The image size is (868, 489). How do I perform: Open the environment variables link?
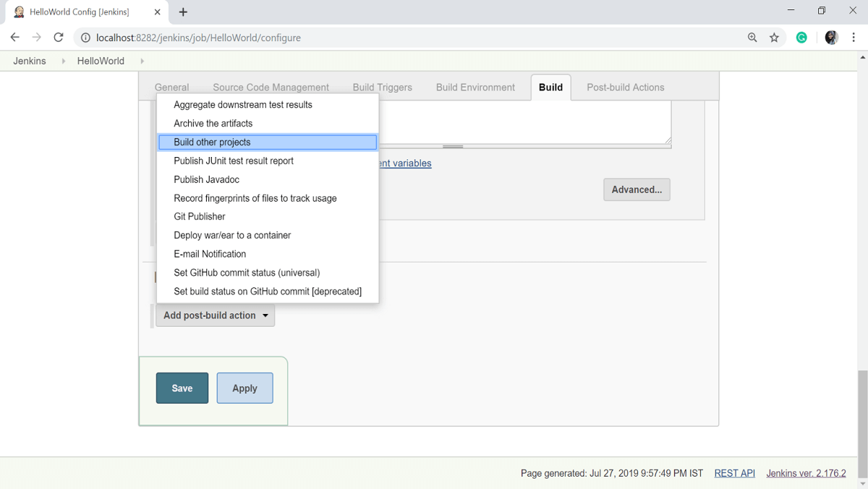pyautogui.click(x=405, y=163)
